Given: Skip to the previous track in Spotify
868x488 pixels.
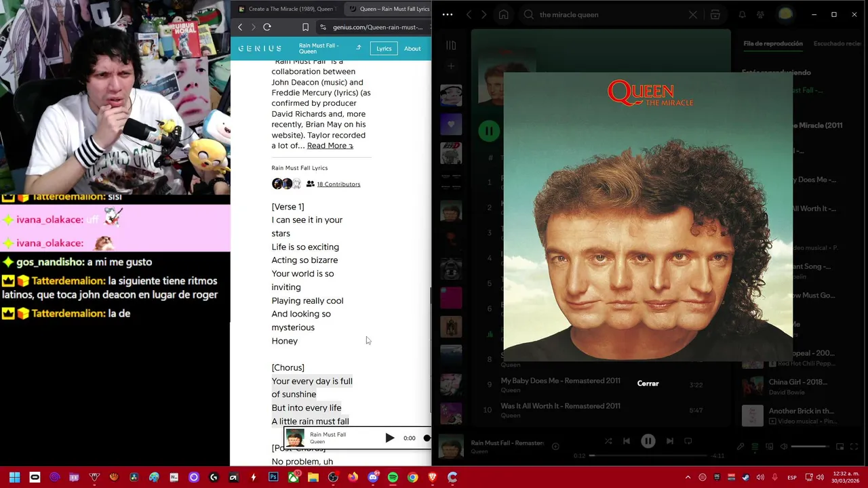Looking at the screenshot, I should click(x=627, y=441).
